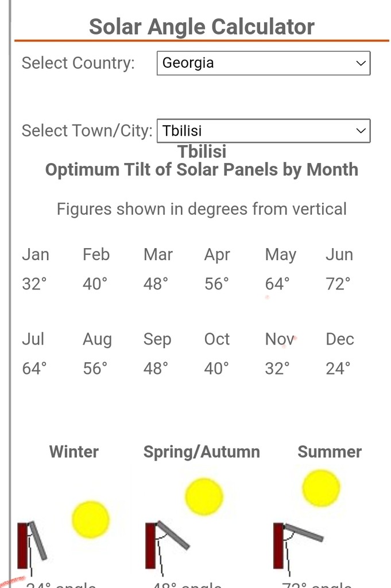Click the chevron arrow in the Country combo box
Screen dimensions: 391x588
coord(361,63)
